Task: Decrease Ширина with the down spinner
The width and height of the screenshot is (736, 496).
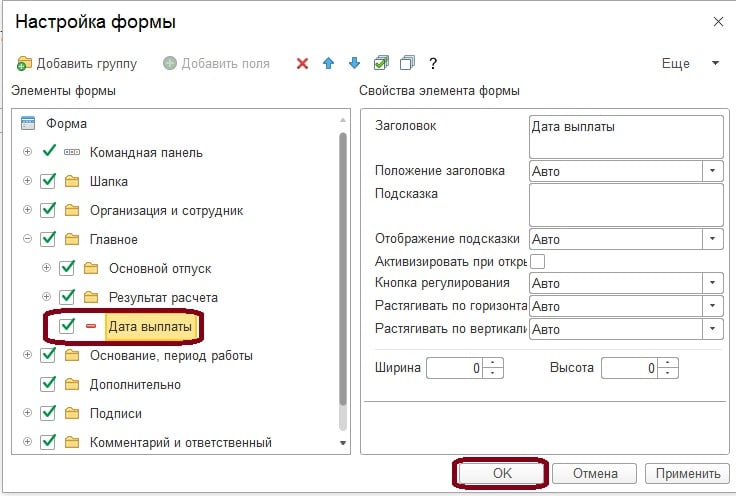Action: click(493, 373)
